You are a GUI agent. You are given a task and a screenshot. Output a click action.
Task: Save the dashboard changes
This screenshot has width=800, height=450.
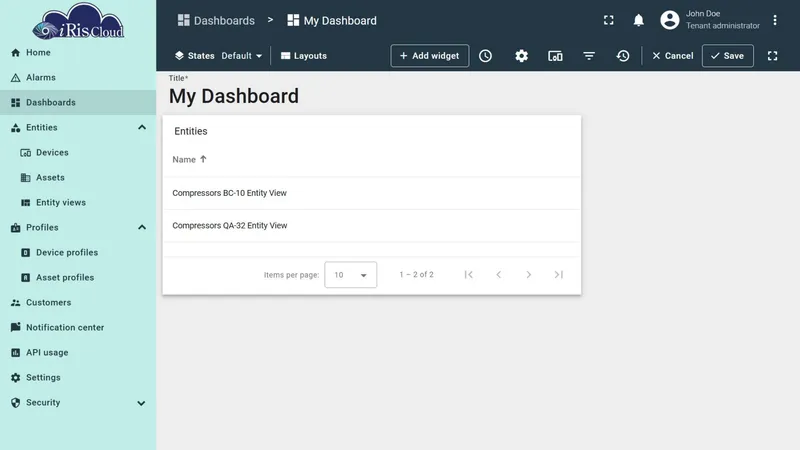pyautogui.click(x=728, y=56)
